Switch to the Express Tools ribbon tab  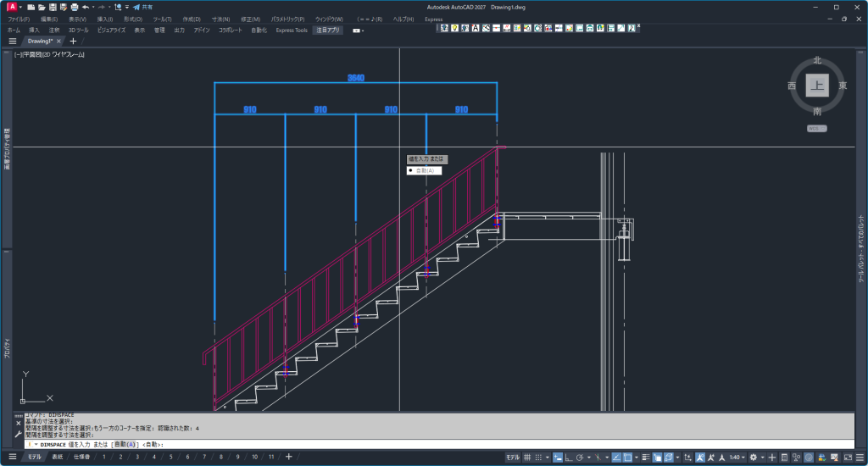click(292, 30)
